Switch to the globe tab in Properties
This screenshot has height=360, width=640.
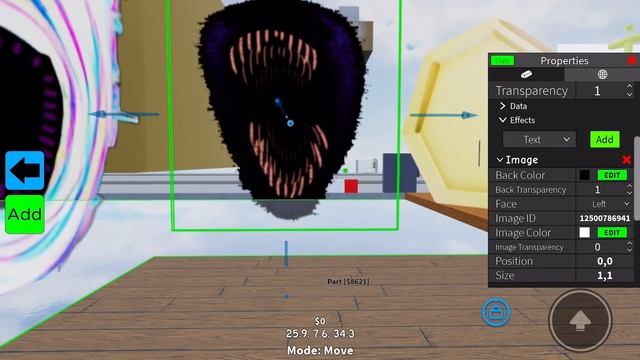tap(602, 74)
